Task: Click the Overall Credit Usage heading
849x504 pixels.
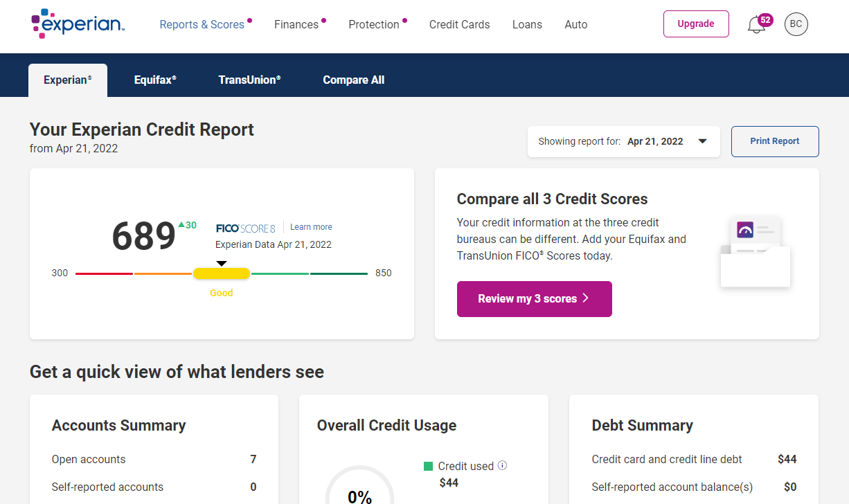Action: click(x=386, y=426)
